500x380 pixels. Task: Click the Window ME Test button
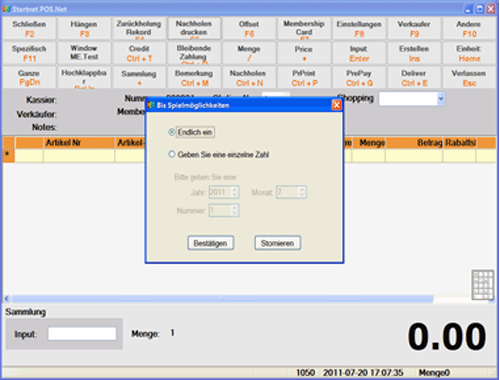click(84, 53)
